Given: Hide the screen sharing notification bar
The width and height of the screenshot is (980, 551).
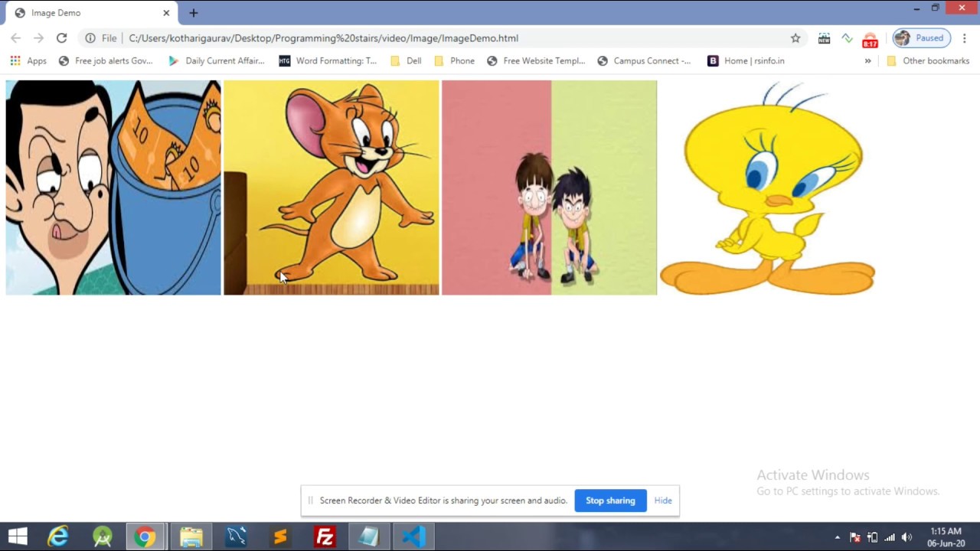Looking at the screenshot, I should point(663,500).
